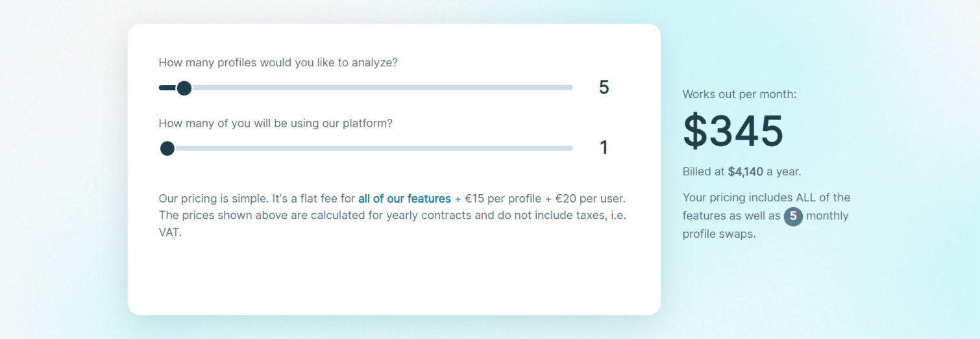Click the "monthly profile swaps" text

(x=827, y=216)
